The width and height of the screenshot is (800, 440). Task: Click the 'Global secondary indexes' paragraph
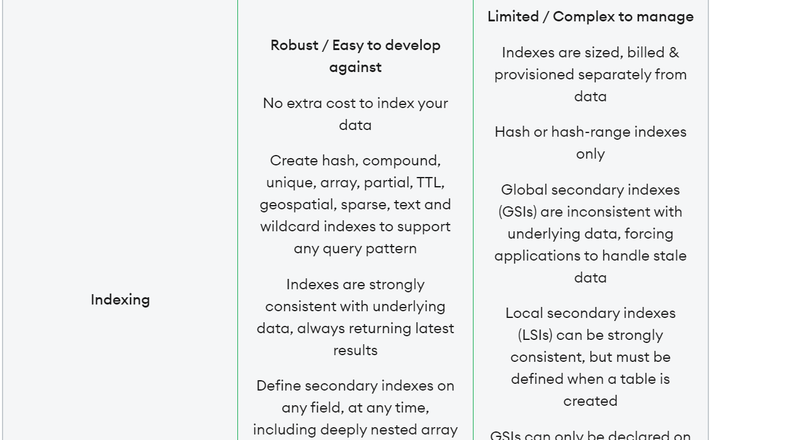pos(590,233)
